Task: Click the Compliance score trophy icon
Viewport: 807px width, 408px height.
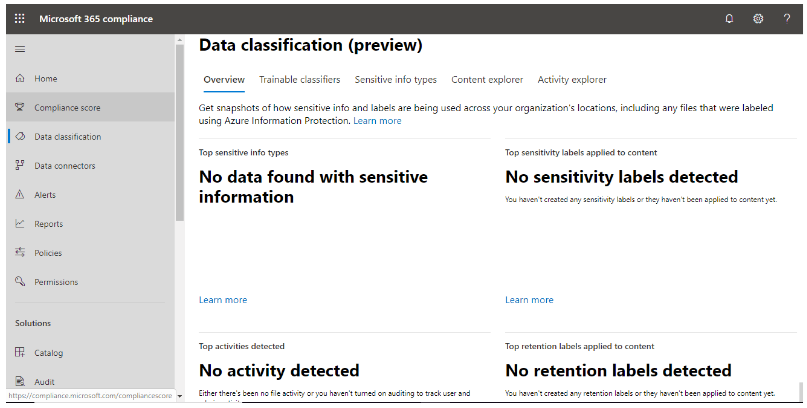Action: 20,107
